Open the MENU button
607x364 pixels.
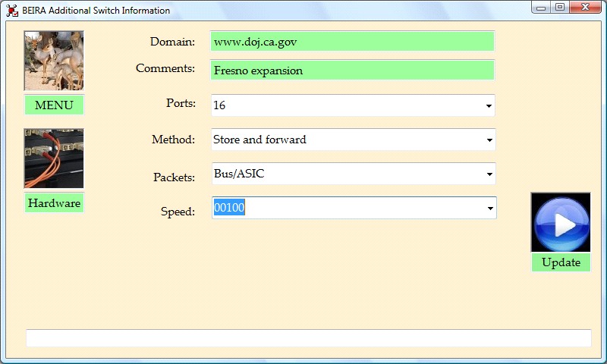coord(54,105)
